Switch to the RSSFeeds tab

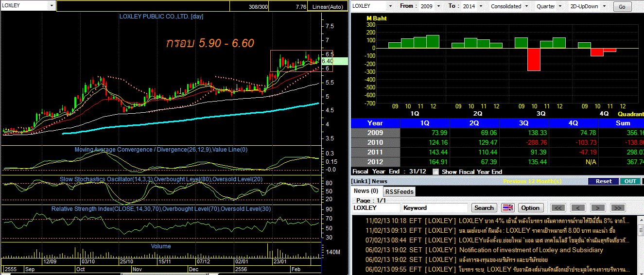[x=400, y=191]
